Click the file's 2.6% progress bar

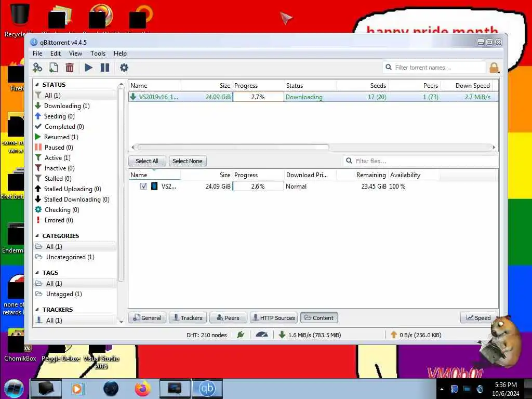coord(258,187)
